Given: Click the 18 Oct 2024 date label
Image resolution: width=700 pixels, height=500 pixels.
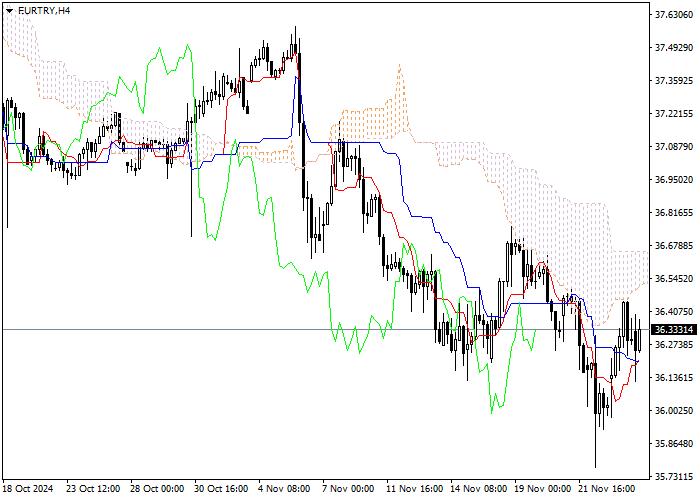Looking at the screenshot, I should tap(28, 489).
